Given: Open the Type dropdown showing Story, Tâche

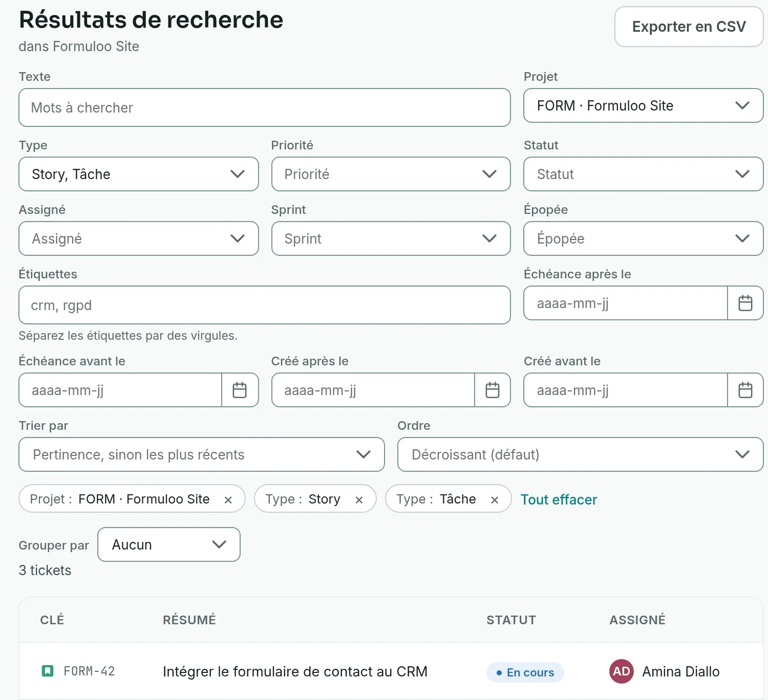Looking at the screenshot, I should click(139, 174).
